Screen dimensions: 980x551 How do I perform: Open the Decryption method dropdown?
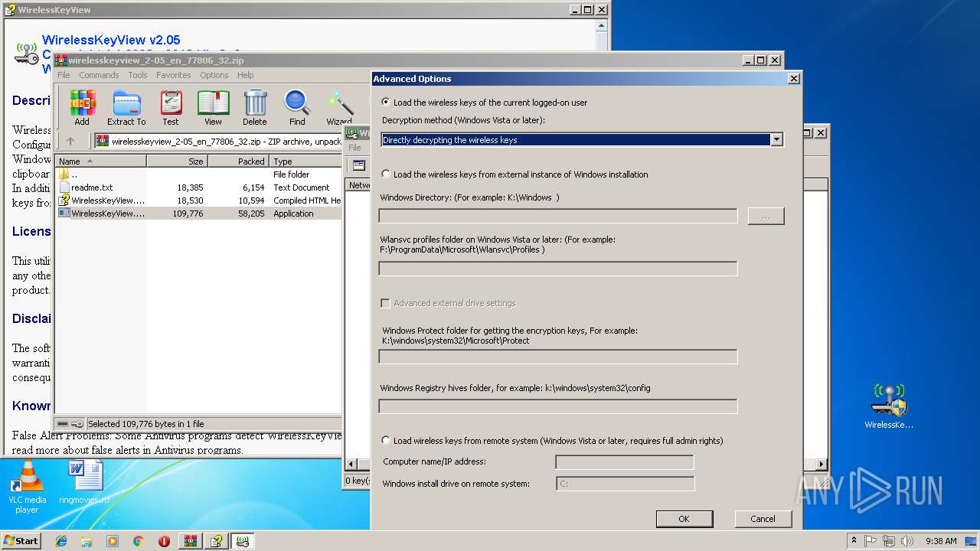(777, 140)
